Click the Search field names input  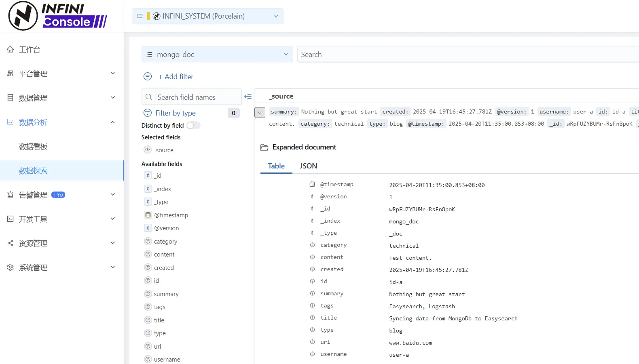tap(191, 97)
